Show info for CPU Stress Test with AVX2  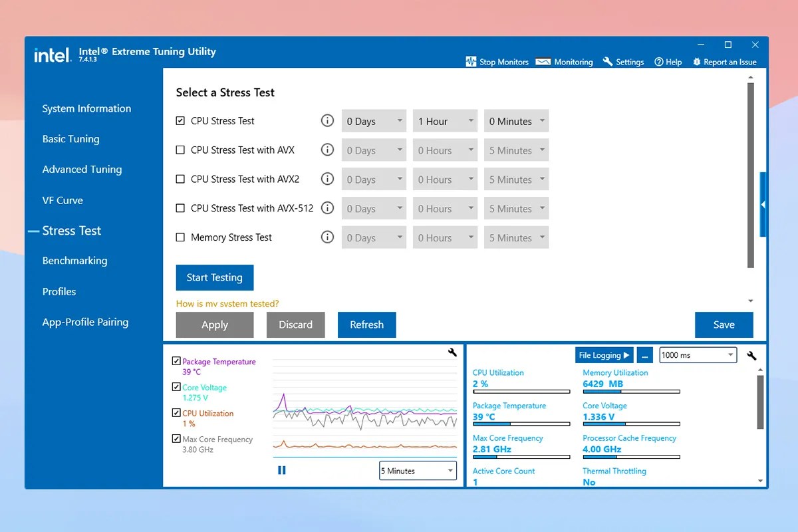(327, 179)
